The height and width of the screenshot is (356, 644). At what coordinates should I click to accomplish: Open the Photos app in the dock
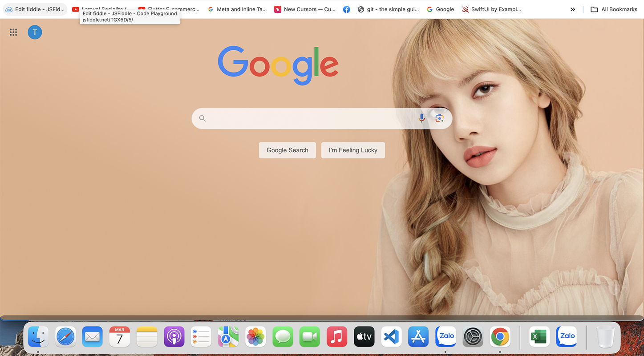coord(255,337)
